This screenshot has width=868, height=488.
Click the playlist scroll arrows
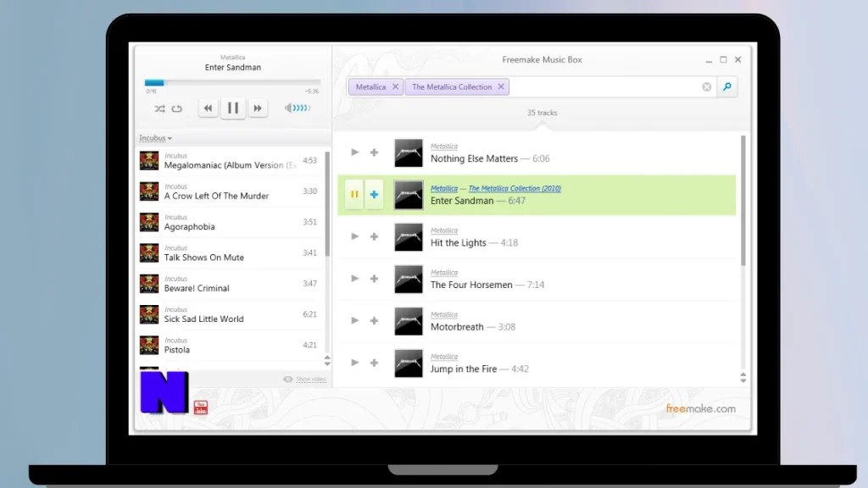click(x=327, y=361)
